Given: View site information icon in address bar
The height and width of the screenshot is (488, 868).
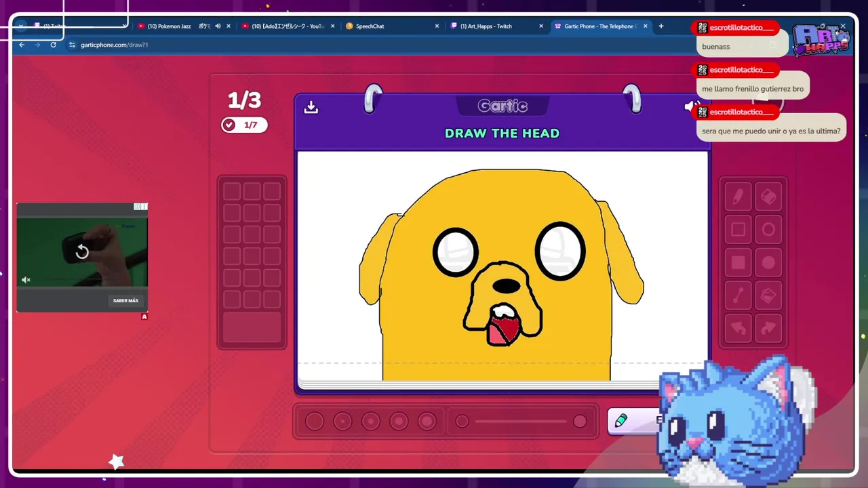Looking at the screenshot, I should (x=72, y=45).
